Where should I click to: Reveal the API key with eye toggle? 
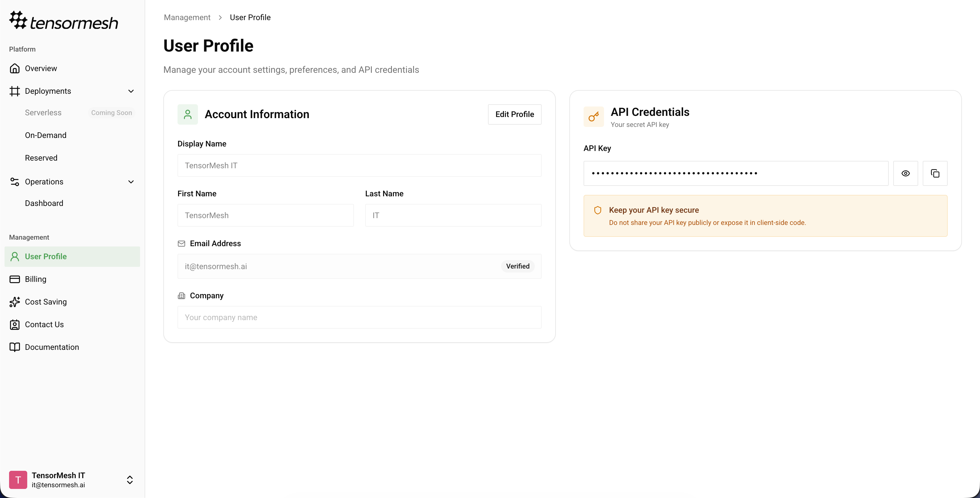905,173
